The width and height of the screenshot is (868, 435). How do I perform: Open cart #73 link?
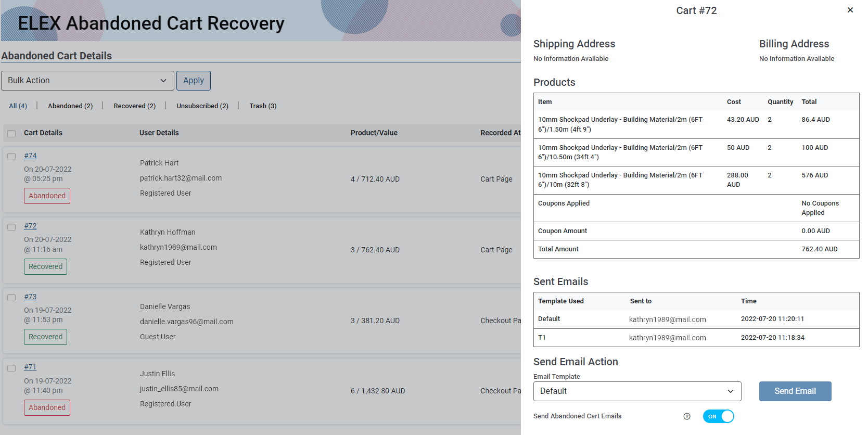coord(30,297)
